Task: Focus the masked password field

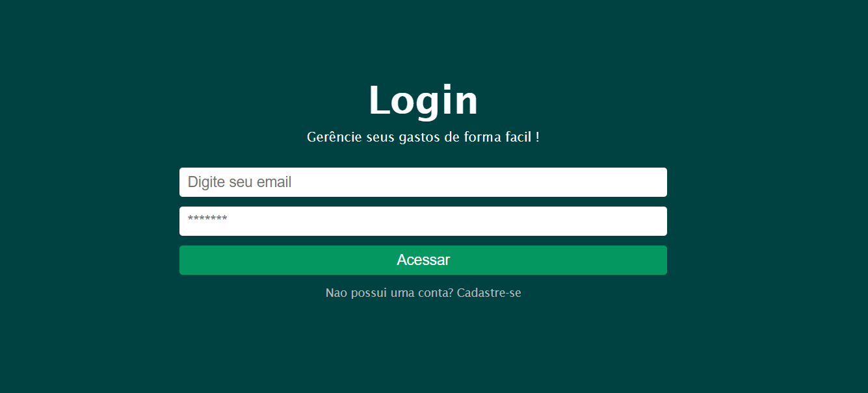Action: tap(423, 221)
